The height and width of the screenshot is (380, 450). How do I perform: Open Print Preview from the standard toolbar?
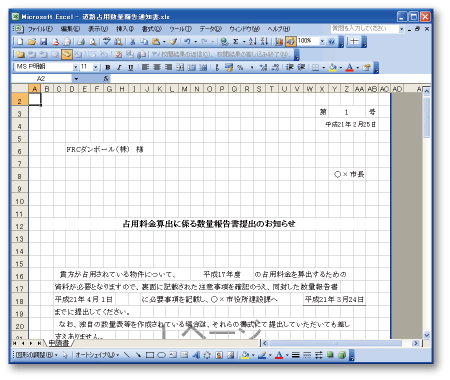[x=93, y=42]
